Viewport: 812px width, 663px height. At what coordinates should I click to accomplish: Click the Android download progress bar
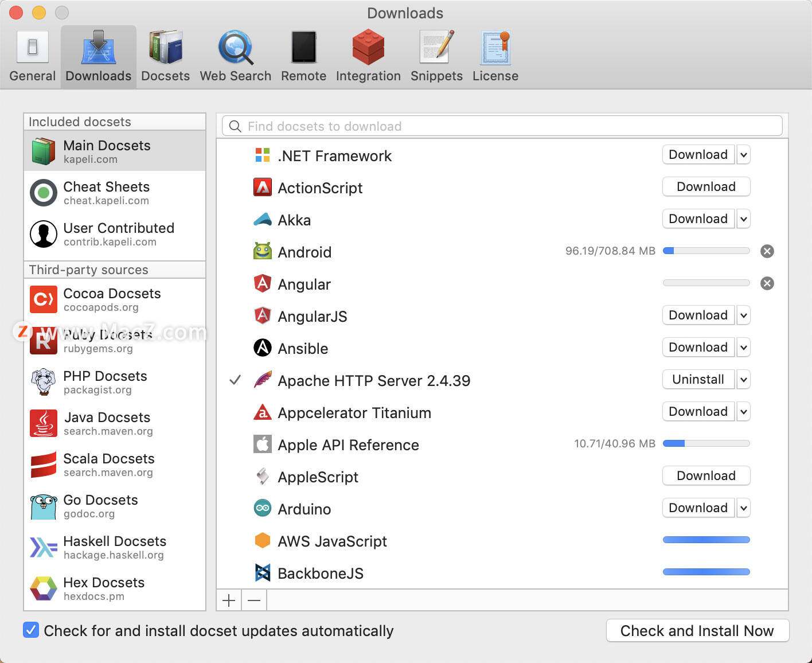click(x=706, y=251)
